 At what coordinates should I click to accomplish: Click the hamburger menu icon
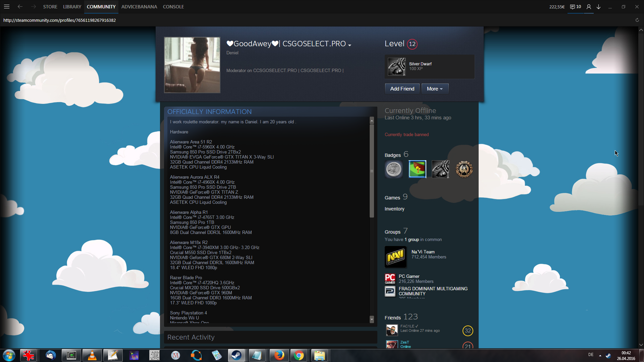pyautogui.click(x=7, y=7)
